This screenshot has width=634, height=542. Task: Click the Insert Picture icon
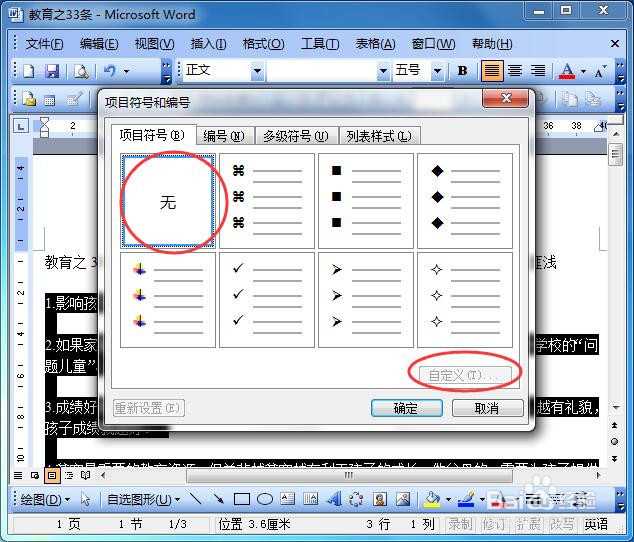click(x=403, y=499)
